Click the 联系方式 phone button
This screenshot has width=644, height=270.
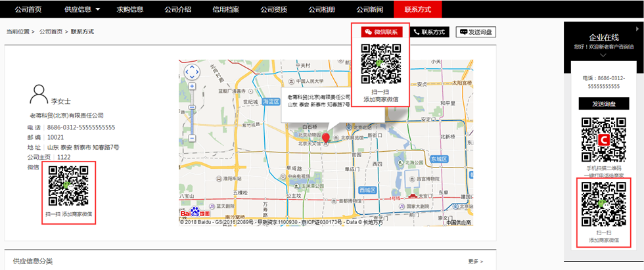(x=429, y=32)
